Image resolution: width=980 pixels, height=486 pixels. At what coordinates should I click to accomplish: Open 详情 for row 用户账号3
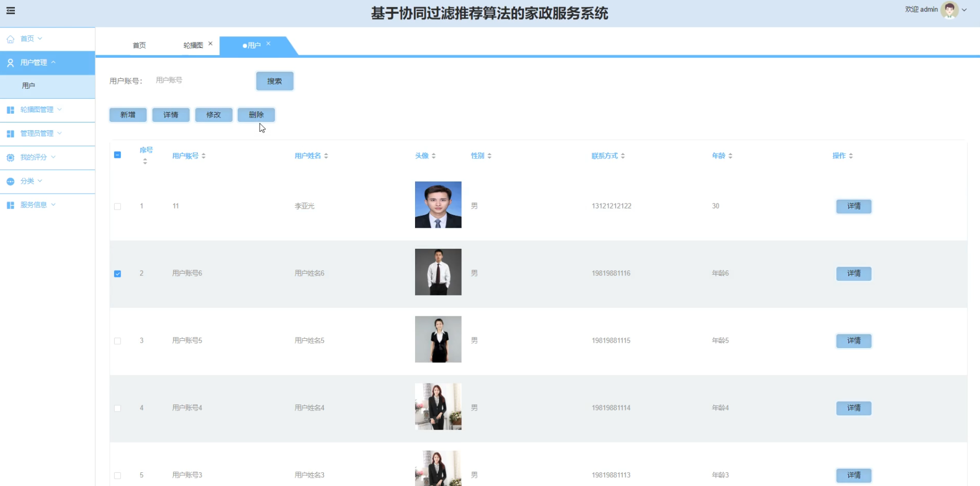pyautogui.click(x=854, y=476)
